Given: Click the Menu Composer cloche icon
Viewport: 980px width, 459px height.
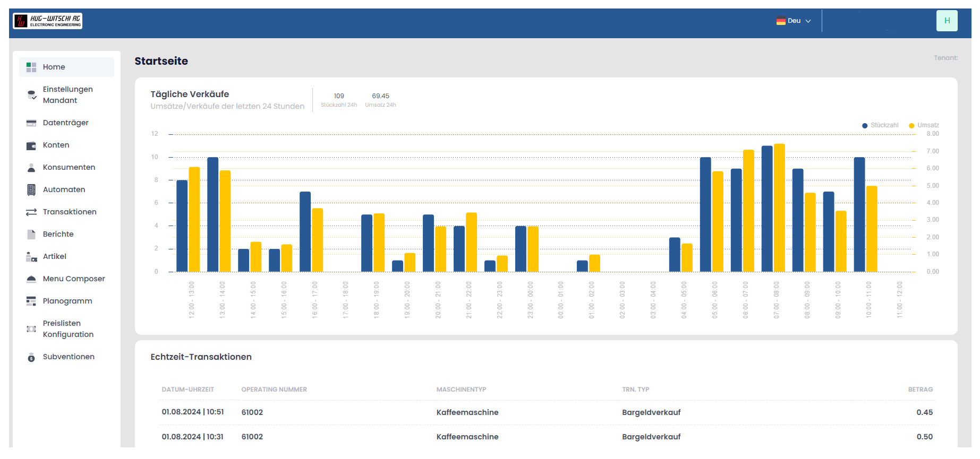Looking at the screenshot, I should pos(31,279).
